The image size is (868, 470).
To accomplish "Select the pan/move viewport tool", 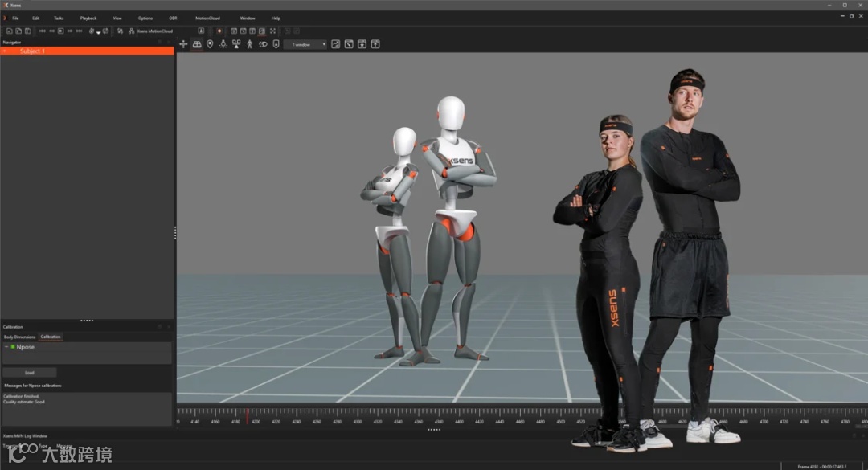I will pyautogui.click(x=183, y=44).
